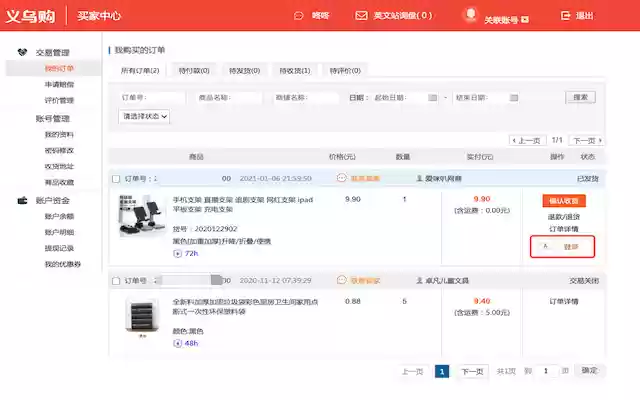Image resolution: width=640 pixels, height=400 pixels.
Task: Click the 确定 page jump button
Action: click(x=589, y=370)
